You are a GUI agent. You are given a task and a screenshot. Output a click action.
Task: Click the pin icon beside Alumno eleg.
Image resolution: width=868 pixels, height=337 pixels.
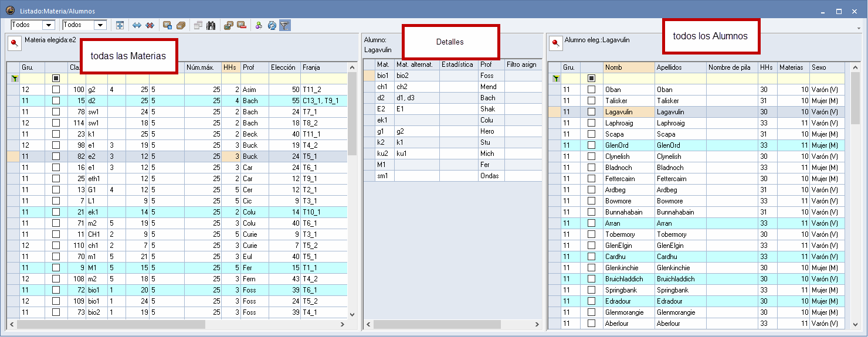(555, 43)
